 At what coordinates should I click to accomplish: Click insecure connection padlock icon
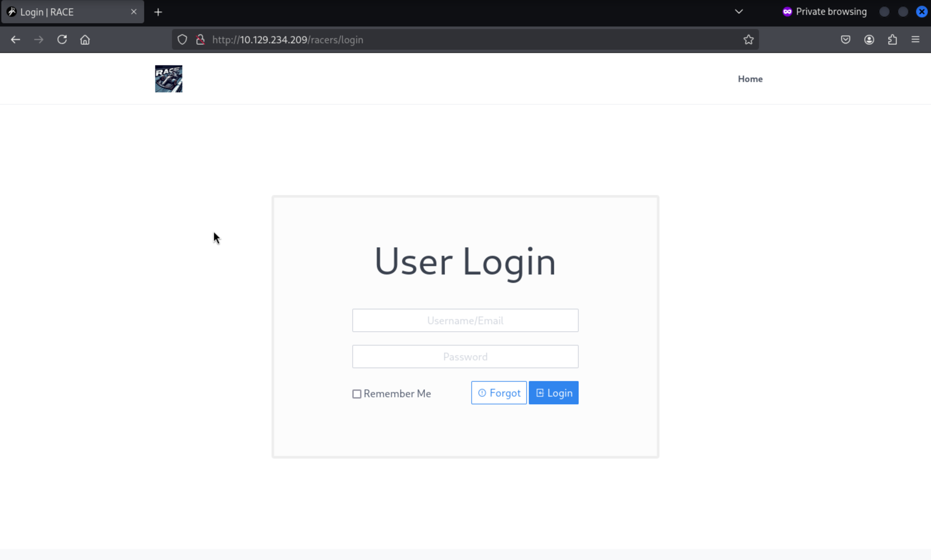(x=200, y=40)
